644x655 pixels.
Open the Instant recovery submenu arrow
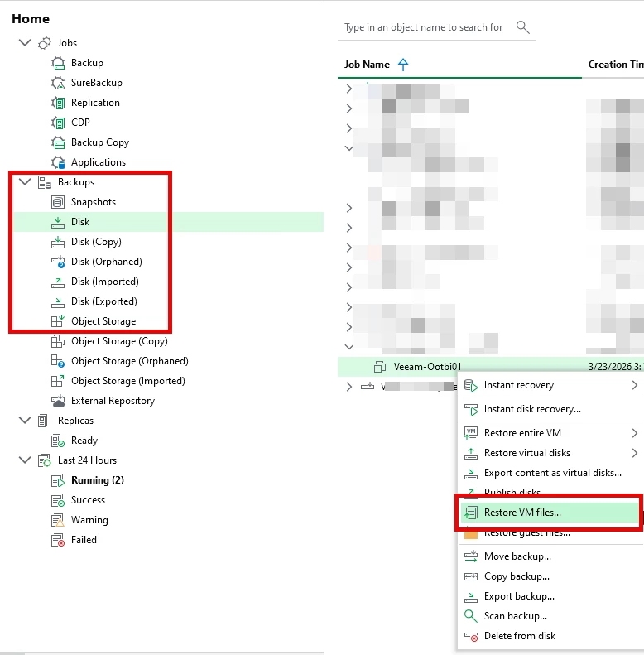tap(634, 385)
